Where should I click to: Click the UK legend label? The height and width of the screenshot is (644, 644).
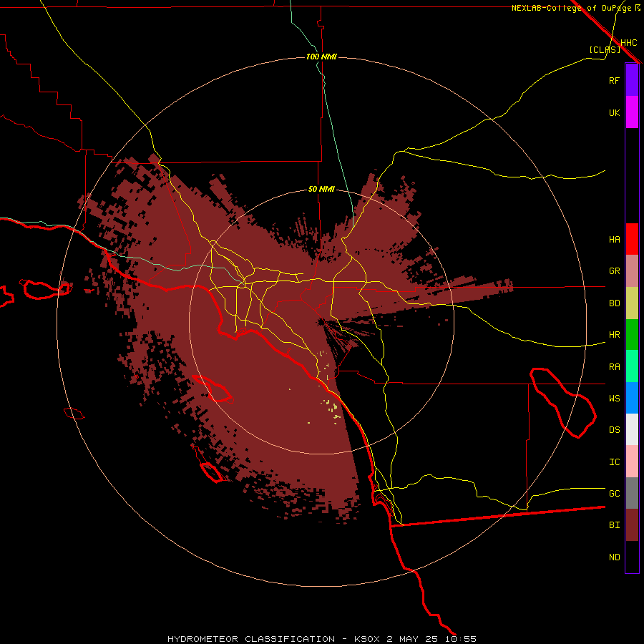coord(614,112)
